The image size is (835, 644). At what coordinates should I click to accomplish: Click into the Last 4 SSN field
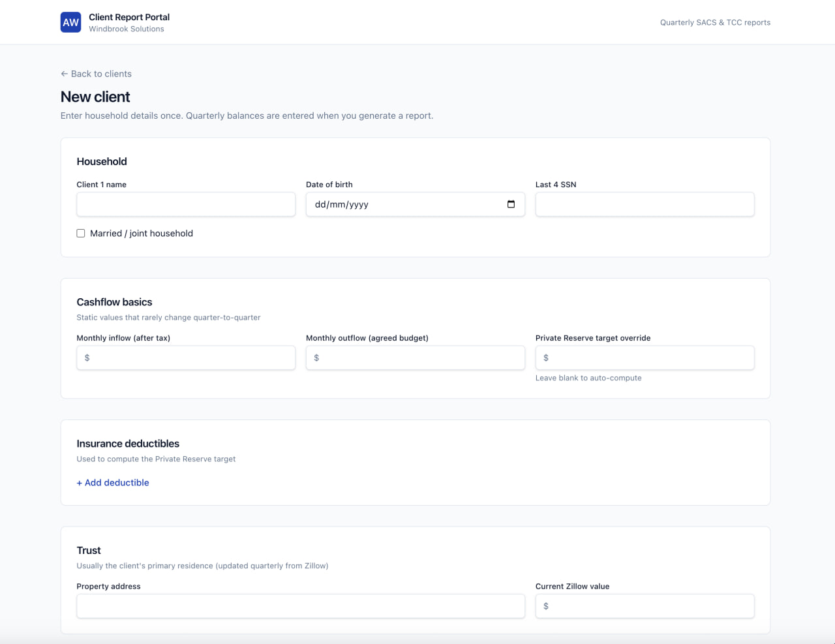[645, 204]
